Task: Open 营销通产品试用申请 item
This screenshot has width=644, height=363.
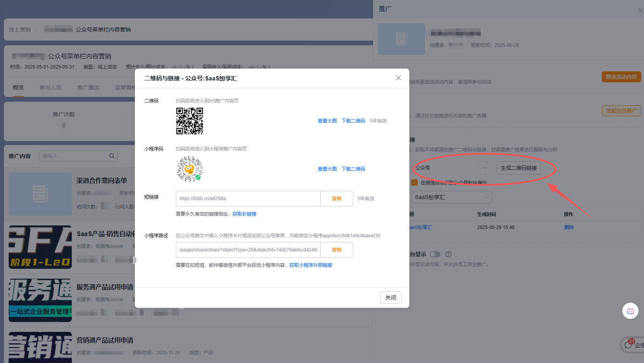Action: click(105, 340)
